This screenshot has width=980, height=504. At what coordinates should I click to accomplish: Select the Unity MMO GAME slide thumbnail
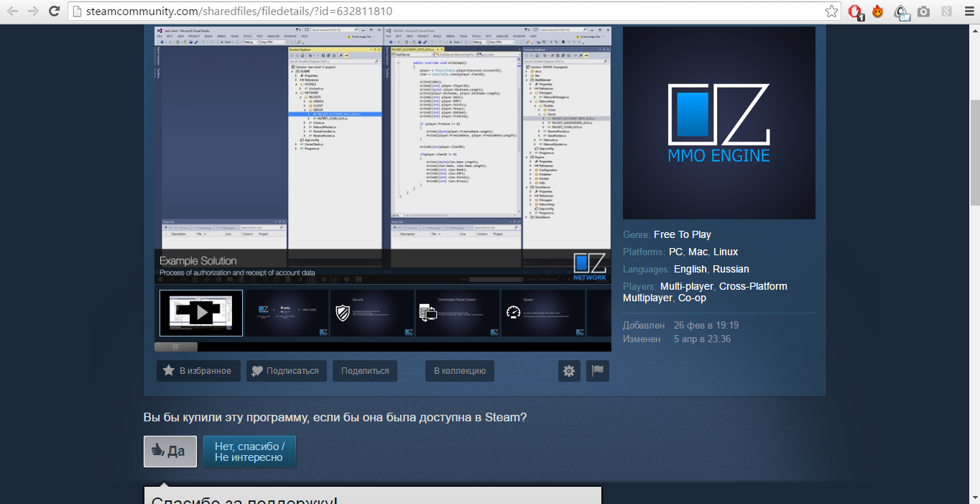286,313
